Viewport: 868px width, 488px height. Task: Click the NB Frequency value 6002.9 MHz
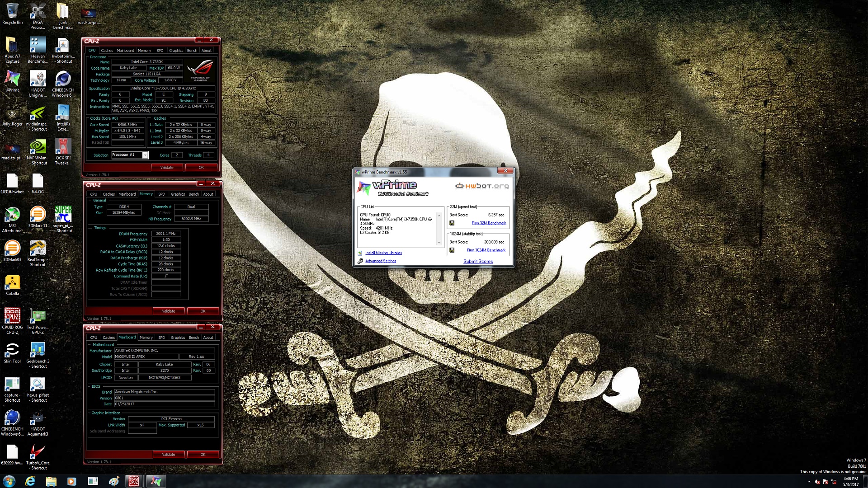tap(191, 219)
